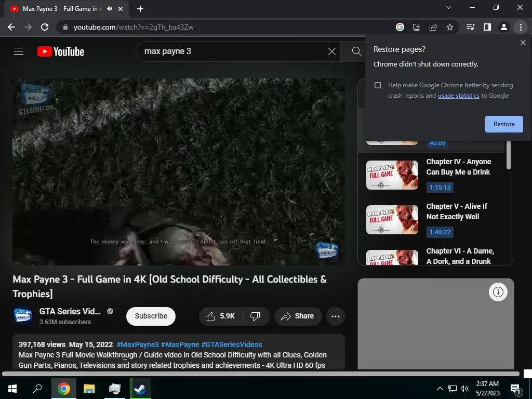Viewport: 532px width, 399px height.
Task: Open the media control icon in toolbar
Action: click(x=470, y=27)
